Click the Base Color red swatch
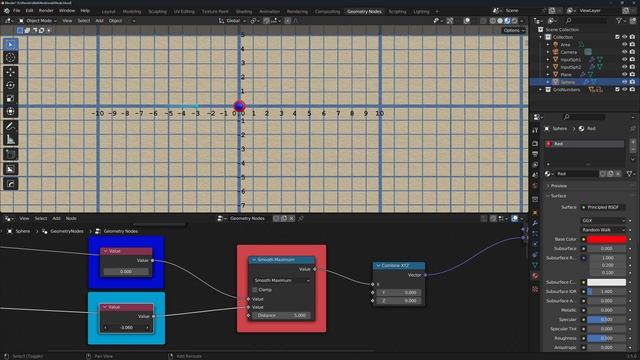640x360 pixels. click(607, 239)
